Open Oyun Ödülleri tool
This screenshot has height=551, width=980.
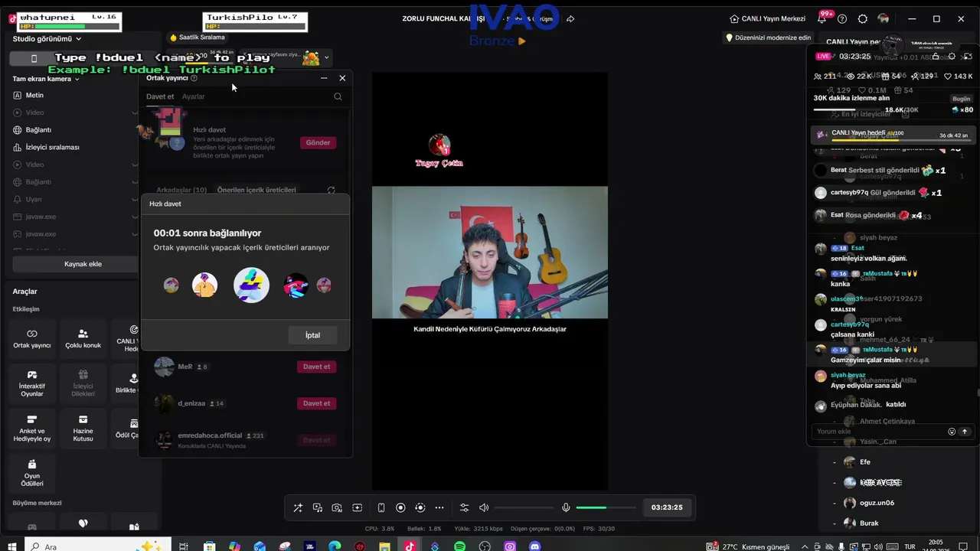(x=32, y=473)
